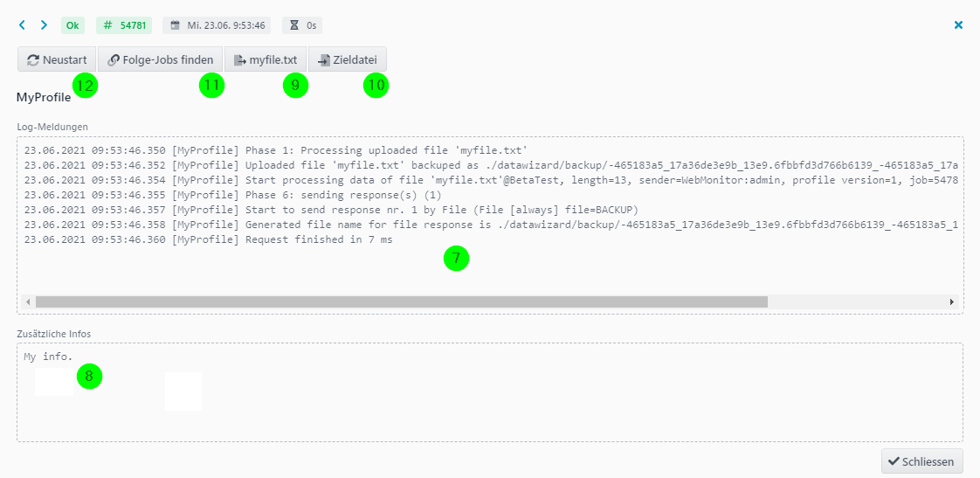Viewport: 980px width, 478px height.
Task: Click the MyProfile heading
Action: click(43, 98)
